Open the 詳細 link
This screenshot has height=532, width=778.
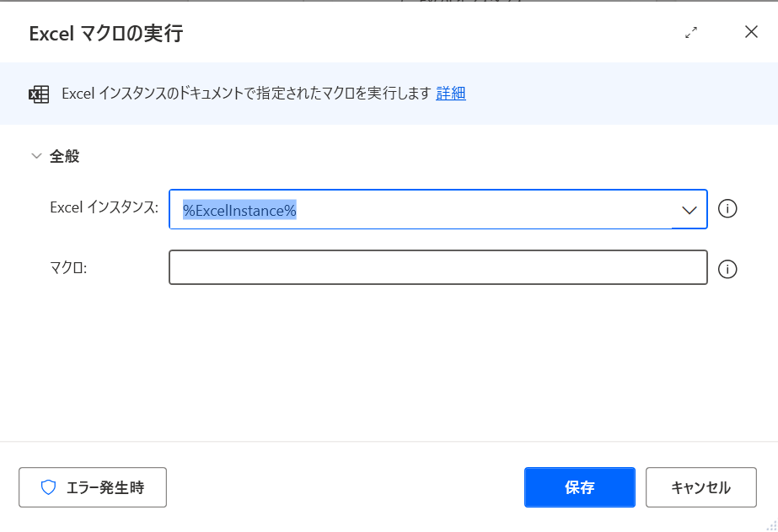click(x=451, y=94)
